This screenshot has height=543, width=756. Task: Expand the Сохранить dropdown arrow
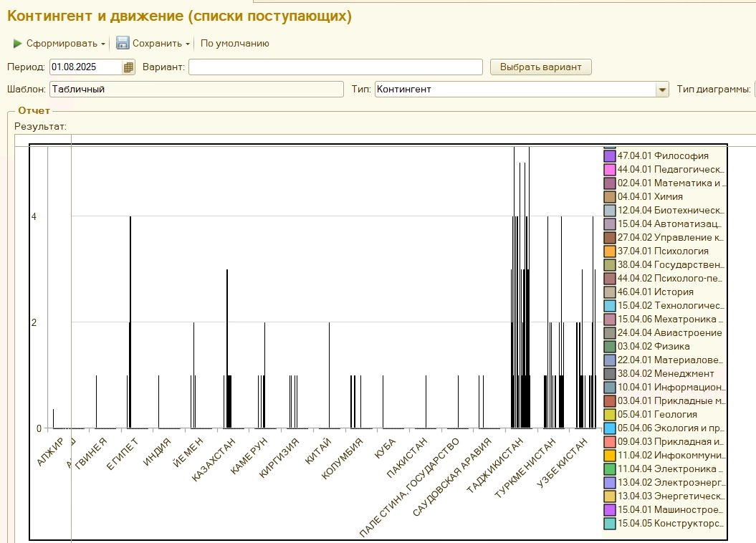[x=188, y=44]
